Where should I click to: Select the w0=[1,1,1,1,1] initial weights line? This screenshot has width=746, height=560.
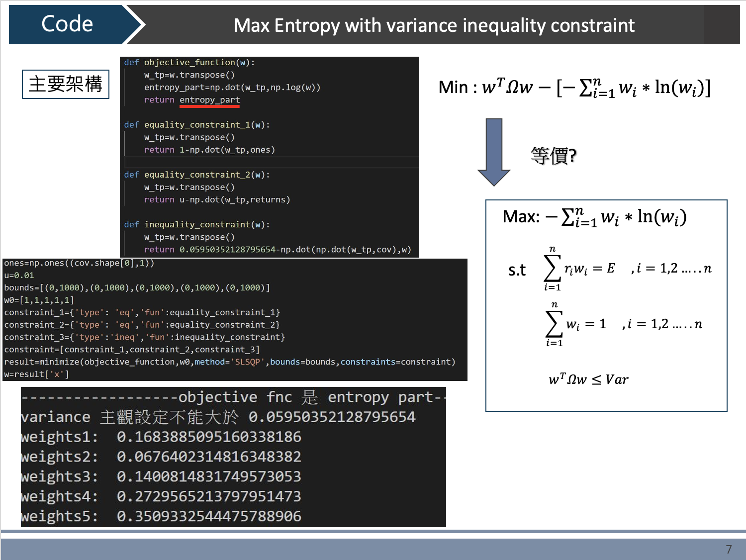coord(39,299)
